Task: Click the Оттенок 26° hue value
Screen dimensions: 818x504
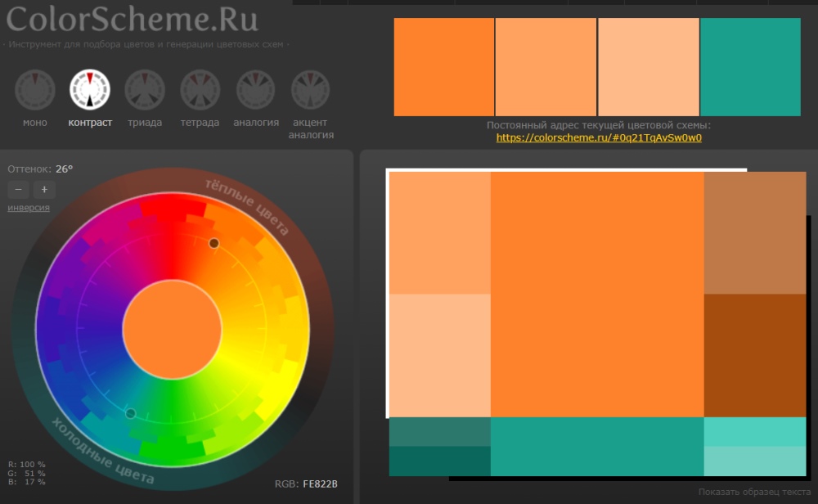Action: coord(64,169)
